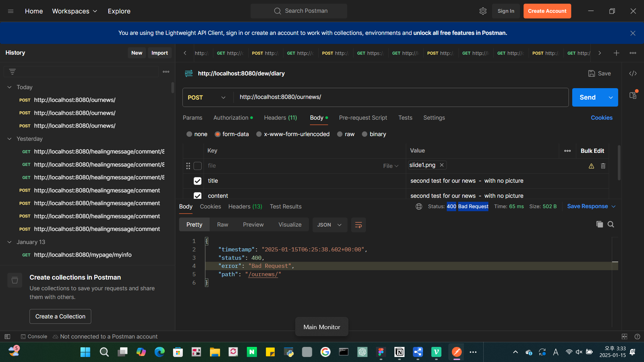Click the Create a Collection button
Screen dimensions: 644x362
pos(60,316)
